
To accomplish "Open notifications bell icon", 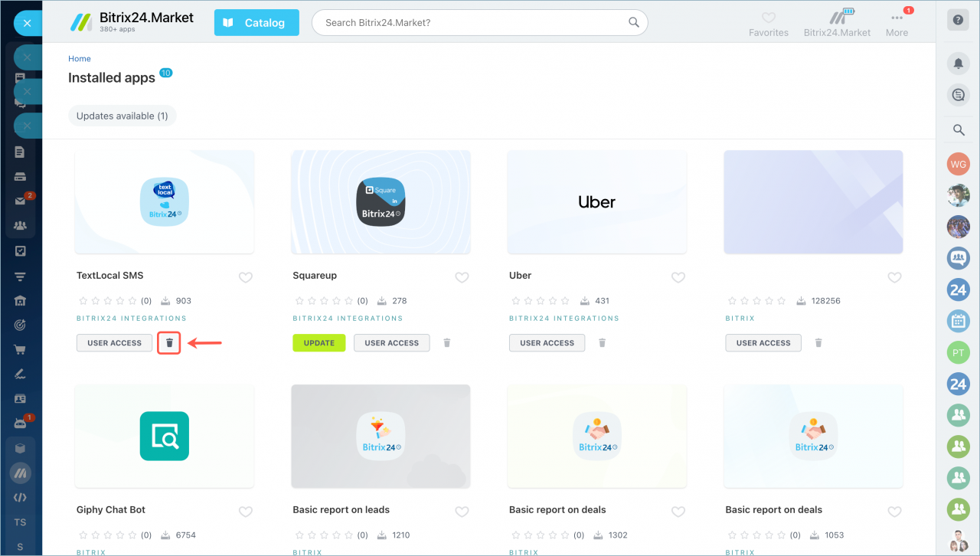I will point(959,64).
